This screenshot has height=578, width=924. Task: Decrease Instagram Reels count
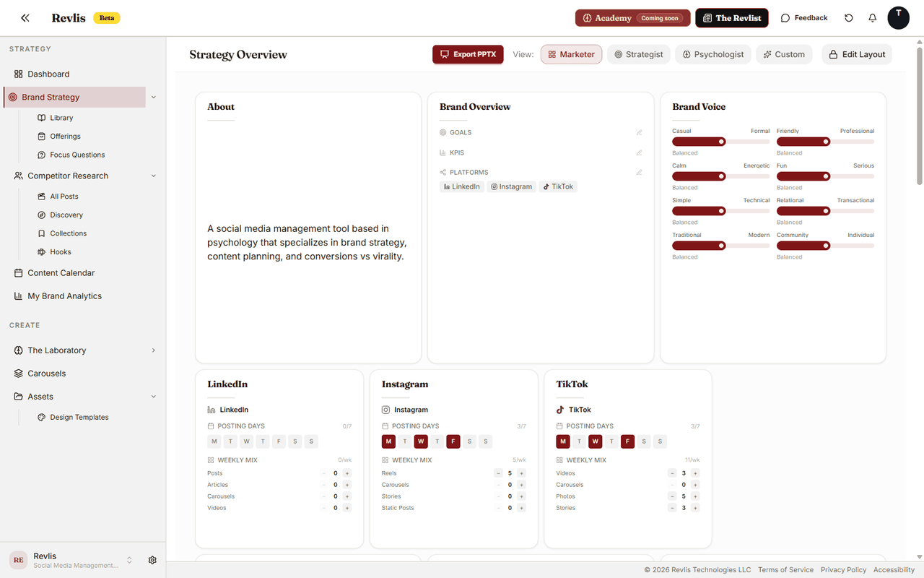(498, 473)
